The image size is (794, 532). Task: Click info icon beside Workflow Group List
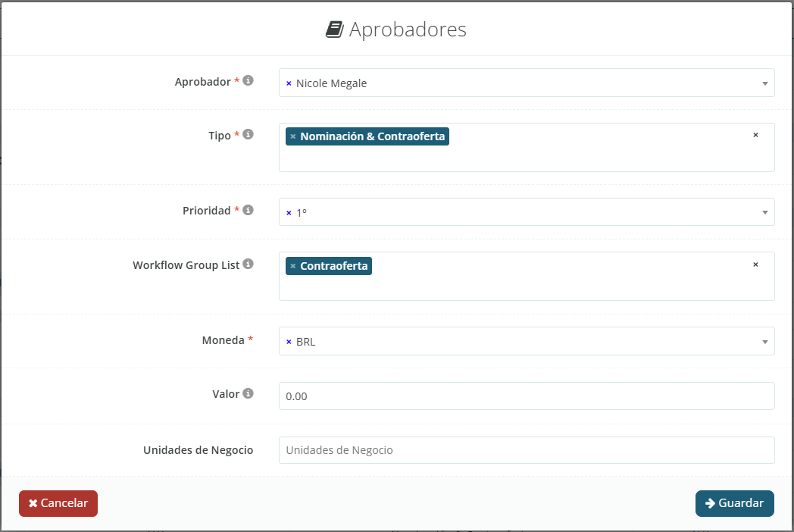coord(248,264)
